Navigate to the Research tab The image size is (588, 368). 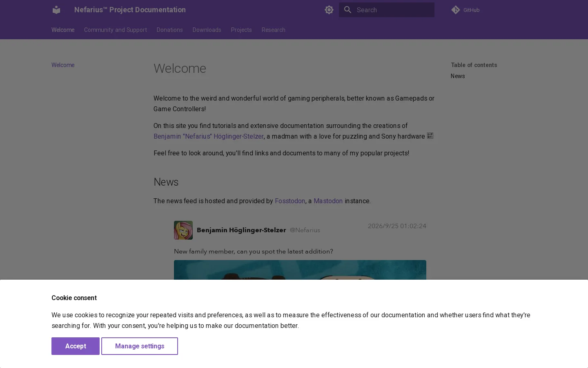point(274,30)
